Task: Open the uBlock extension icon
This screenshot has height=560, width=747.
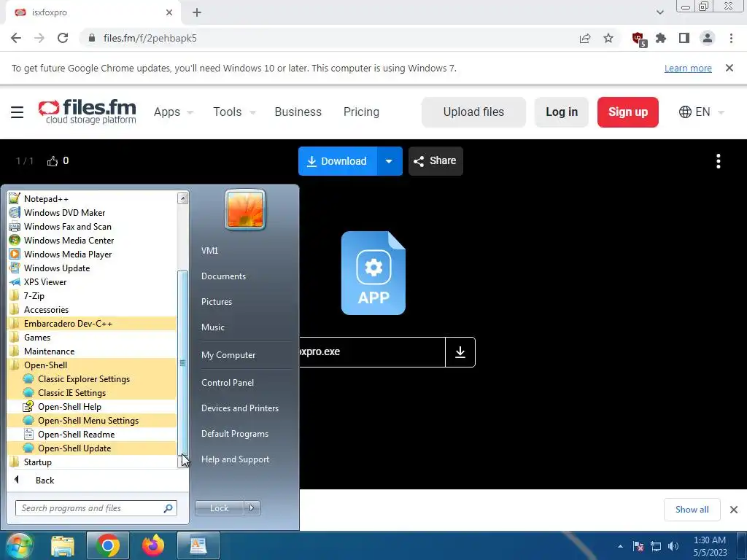Action: point(638,39)
